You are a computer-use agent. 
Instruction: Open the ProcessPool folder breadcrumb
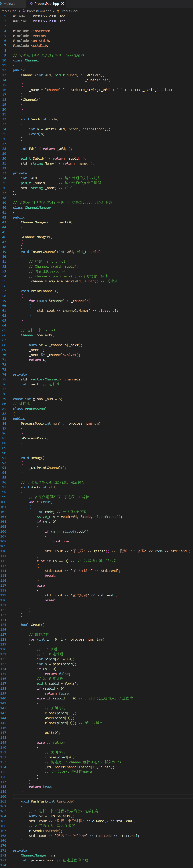[x=8, y=11]
